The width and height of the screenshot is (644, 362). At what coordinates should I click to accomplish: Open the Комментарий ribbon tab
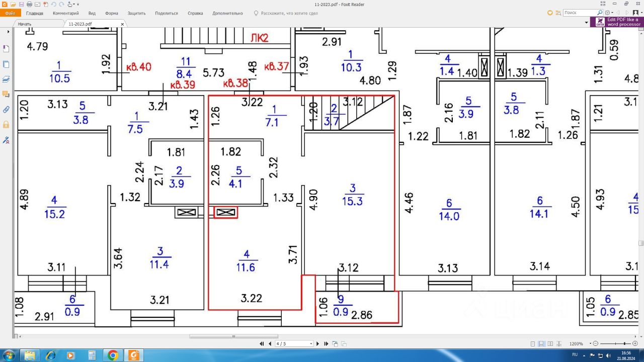coord(65,14)
